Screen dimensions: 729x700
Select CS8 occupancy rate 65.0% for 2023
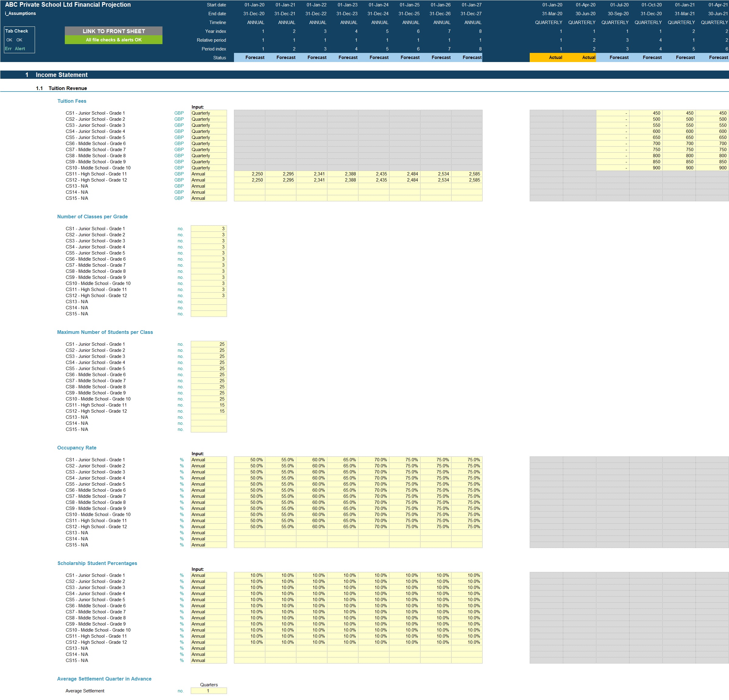point(343,503)
